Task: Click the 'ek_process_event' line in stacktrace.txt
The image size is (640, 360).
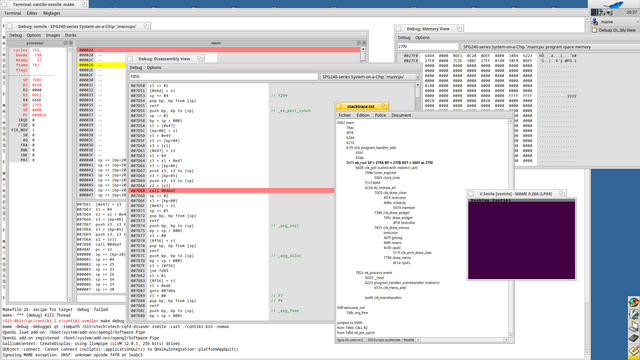Action: tap(374, 273)
